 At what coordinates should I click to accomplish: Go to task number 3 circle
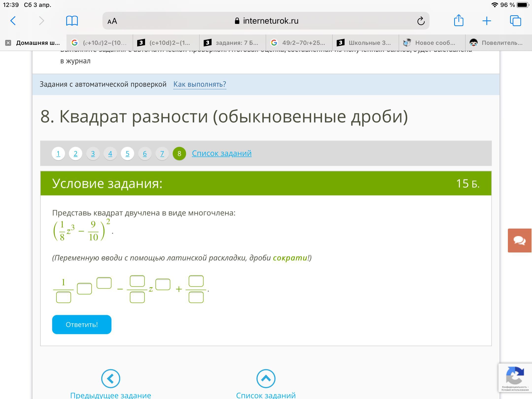pyautogui.click(x=93, y=153)
